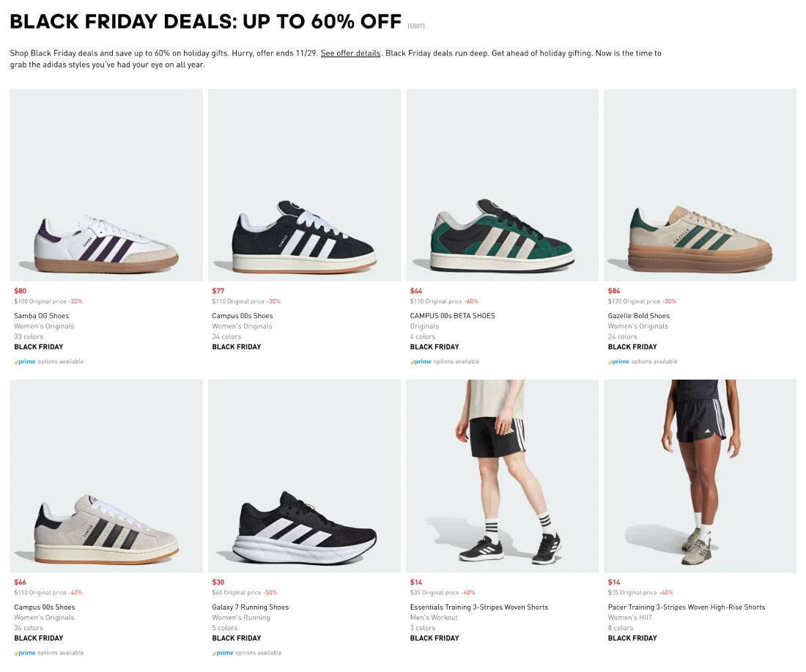Click the See offer details link
806x672 pixels.
pos(350,53)
